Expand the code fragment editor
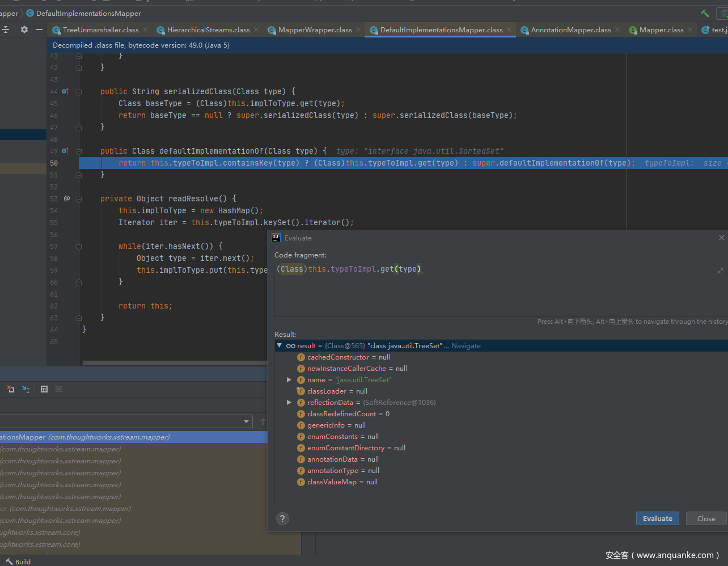The image size is (728, 566). (x=720, y=271)
